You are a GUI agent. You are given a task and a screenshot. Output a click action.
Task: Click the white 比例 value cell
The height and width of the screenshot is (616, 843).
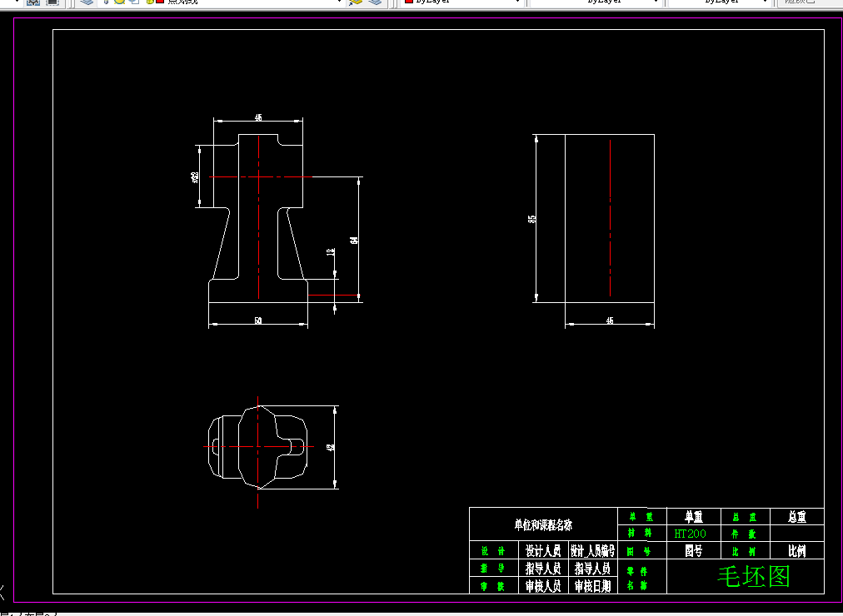click(796, 550)
